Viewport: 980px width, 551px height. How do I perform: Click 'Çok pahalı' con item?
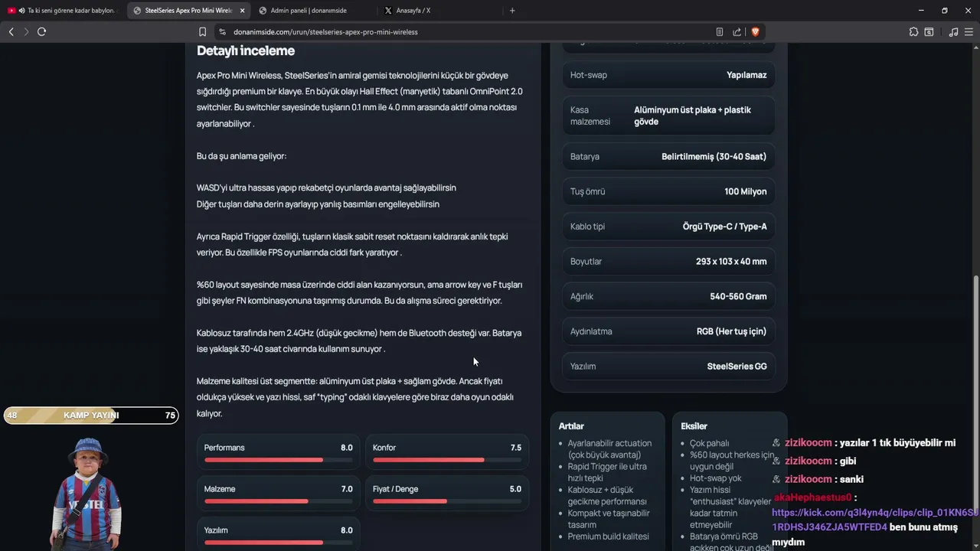[x=710, y=443]
